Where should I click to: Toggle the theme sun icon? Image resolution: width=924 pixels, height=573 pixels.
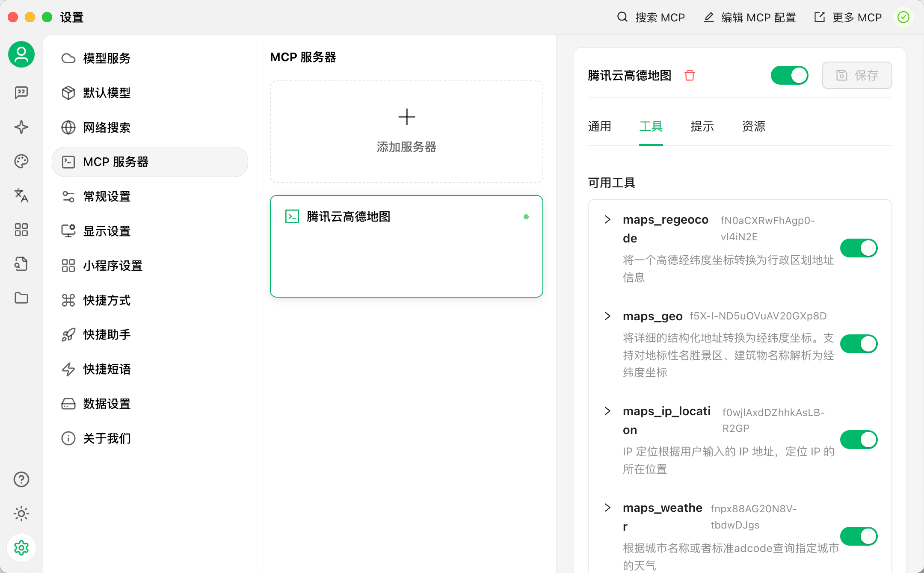(21, 514)
